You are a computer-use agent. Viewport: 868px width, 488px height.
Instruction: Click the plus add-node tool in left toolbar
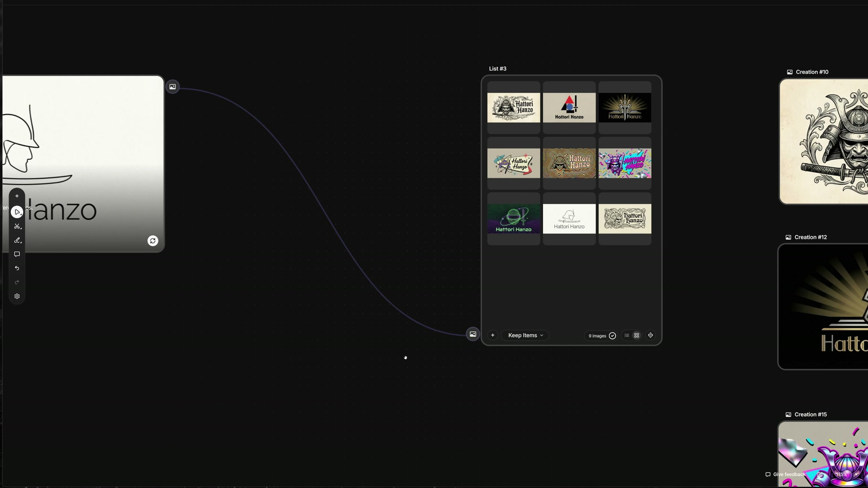pos(17,196)
